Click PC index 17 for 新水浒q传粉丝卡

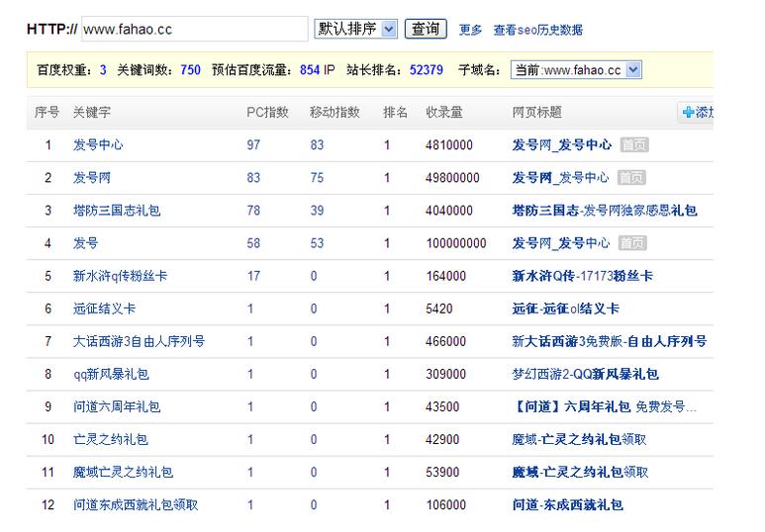[253, 276]
